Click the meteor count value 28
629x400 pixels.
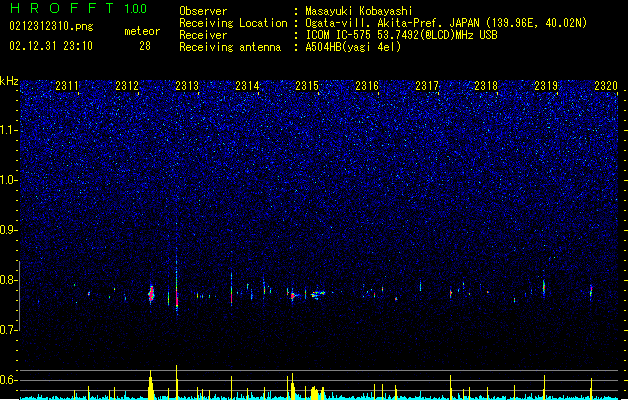coord(145,46)
